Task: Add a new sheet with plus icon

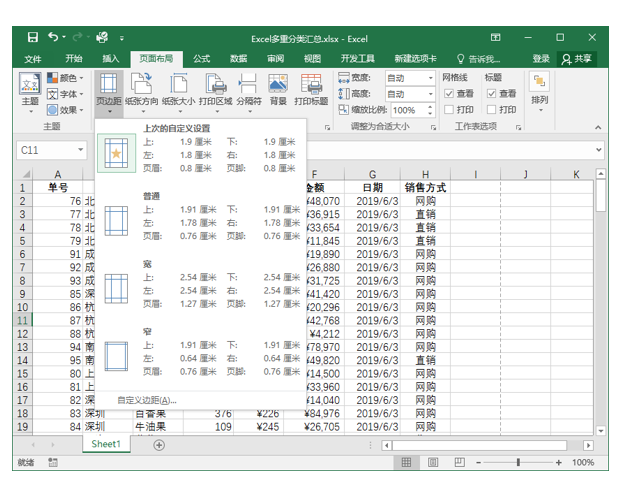Action: pyautogui.click(x=159, y=445)
